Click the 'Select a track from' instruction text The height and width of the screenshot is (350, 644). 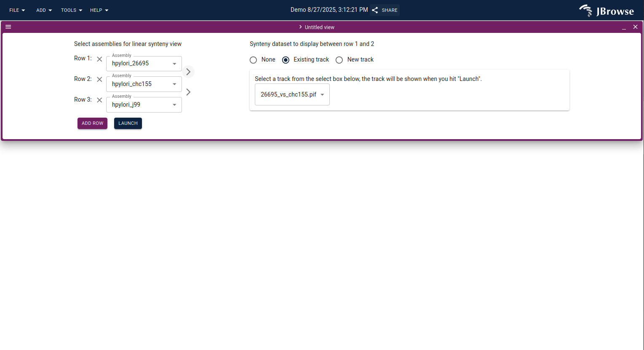[368, 79]
